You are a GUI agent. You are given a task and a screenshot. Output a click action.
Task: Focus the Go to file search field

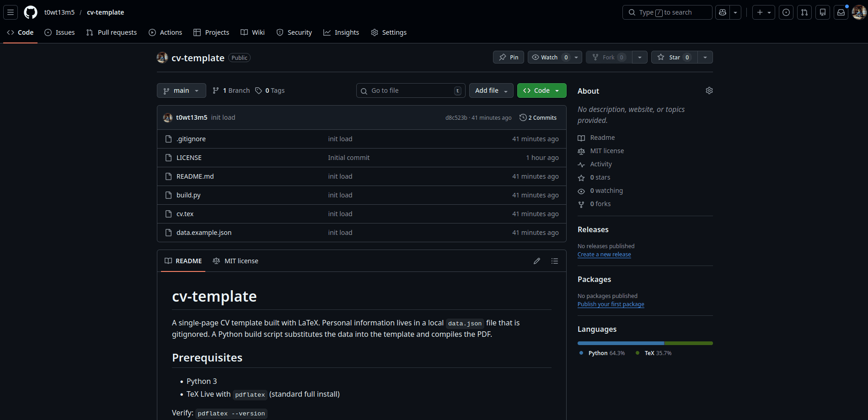pos(410,90)
